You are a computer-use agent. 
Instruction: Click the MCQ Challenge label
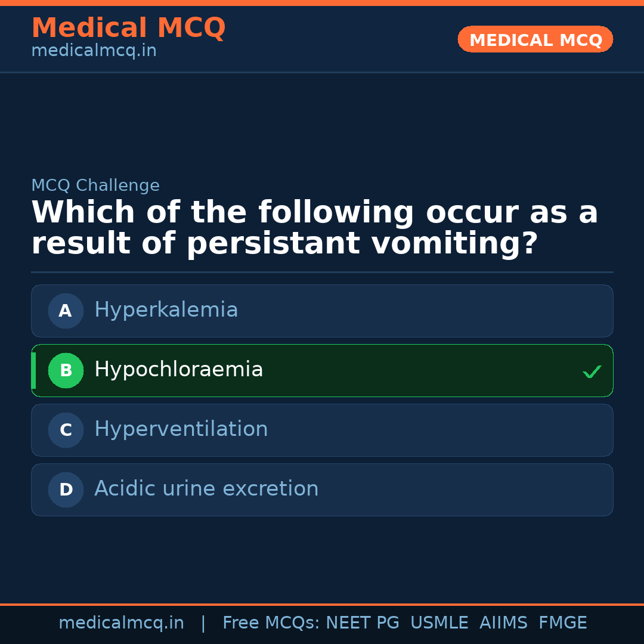[x=95, y=185]
